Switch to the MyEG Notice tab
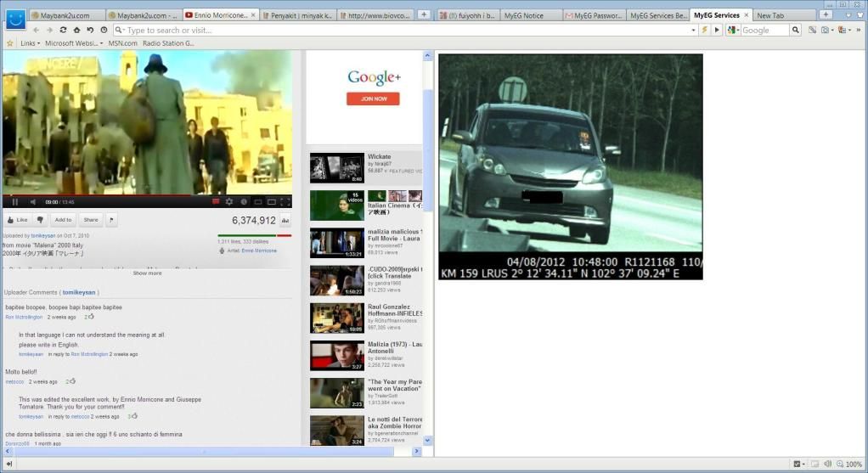This screenshot has height=473, width=868. click(523, 15)
